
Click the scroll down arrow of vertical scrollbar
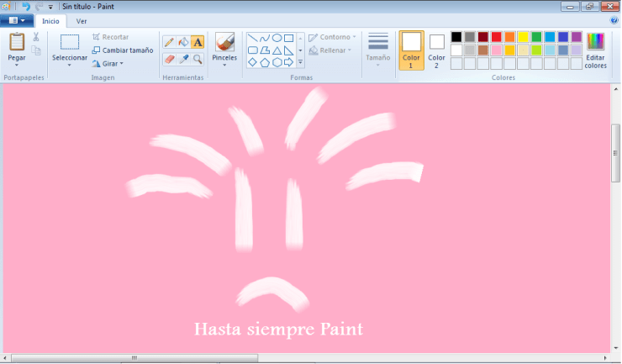[615, 348]
